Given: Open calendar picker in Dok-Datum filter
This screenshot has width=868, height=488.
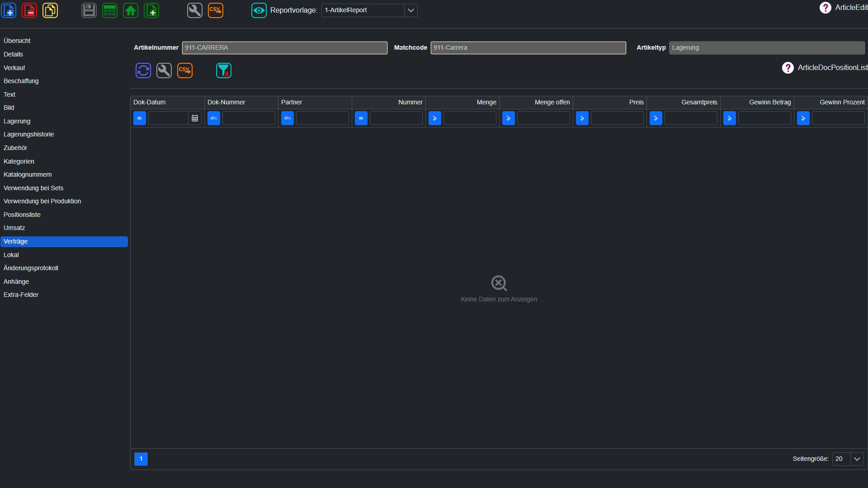Looking at the screenshot, I should [195, 118].
